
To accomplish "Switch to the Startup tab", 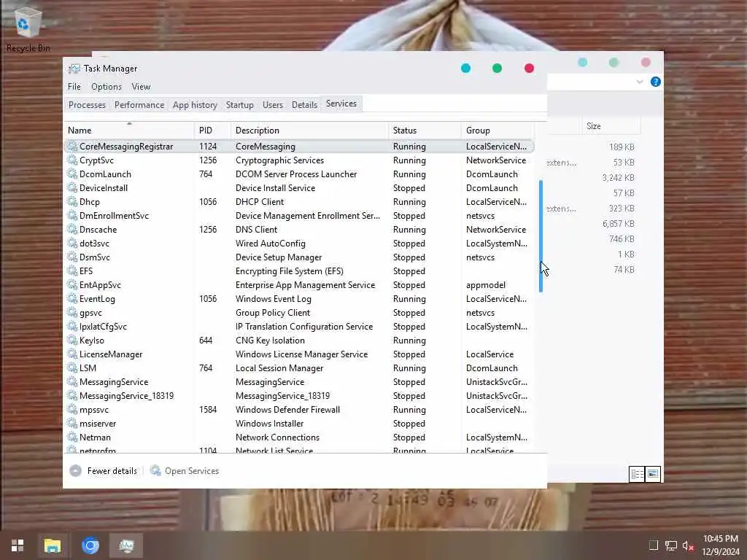I will coord(239,105).
